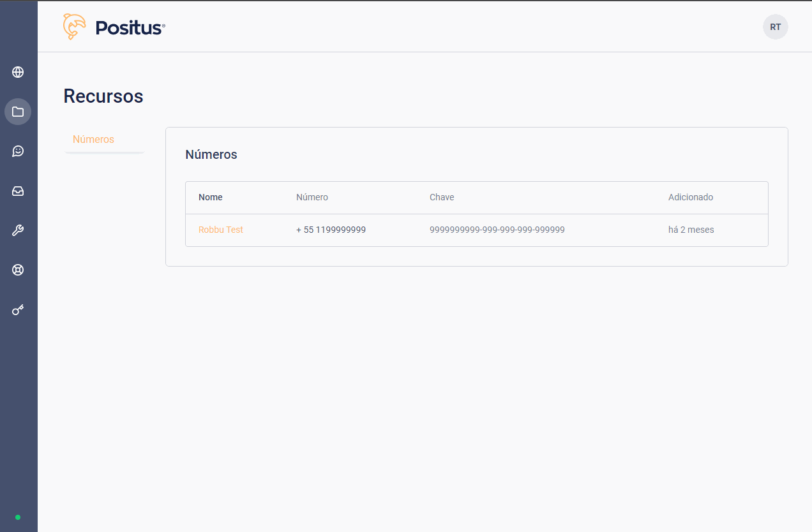
Task: Open the RT user avatar menu
Action: click(776, 27)
